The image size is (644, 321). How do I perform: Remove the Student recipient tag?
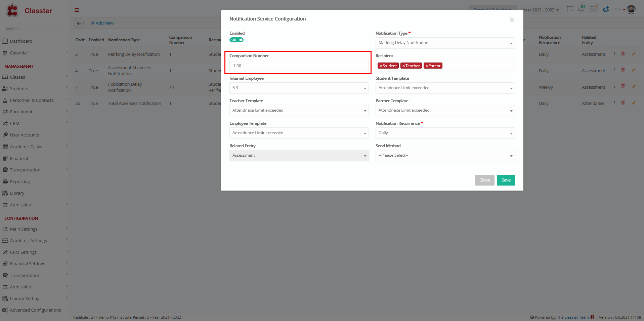[381, 66]
